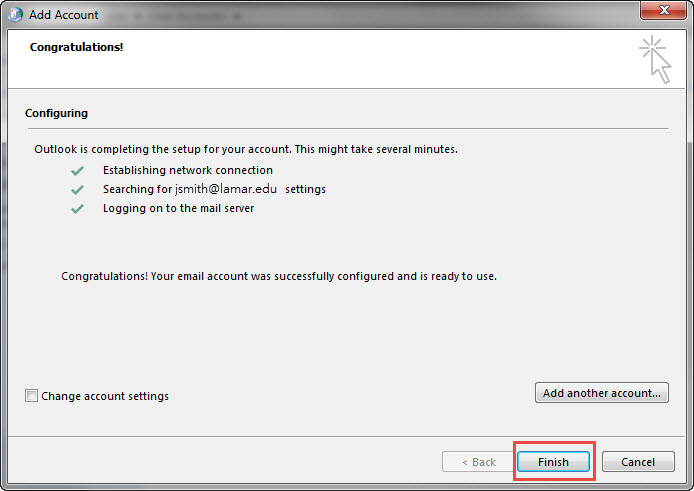This screenshot has height=491, width=694.
Task: Click checkmark beside Establishing network connection
Action: tap(77, 171)
